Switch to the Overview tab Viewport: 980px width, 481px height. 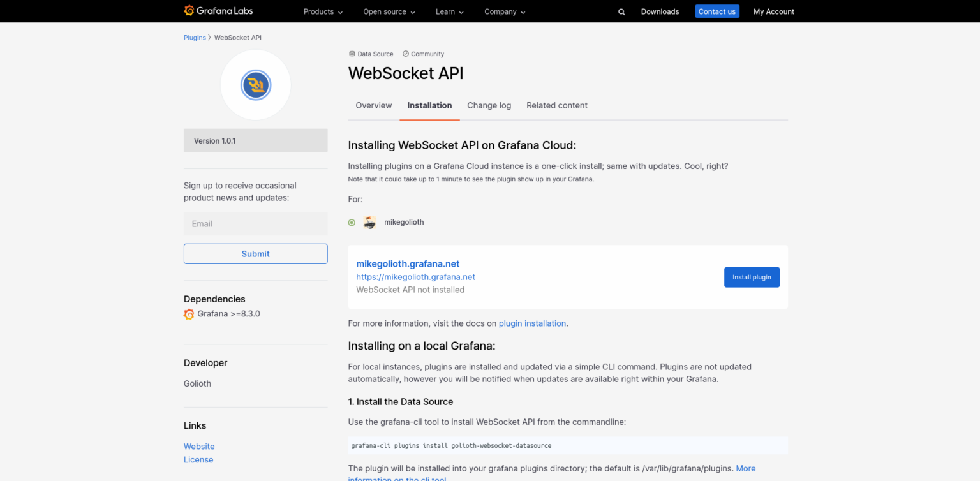(373, 105)
